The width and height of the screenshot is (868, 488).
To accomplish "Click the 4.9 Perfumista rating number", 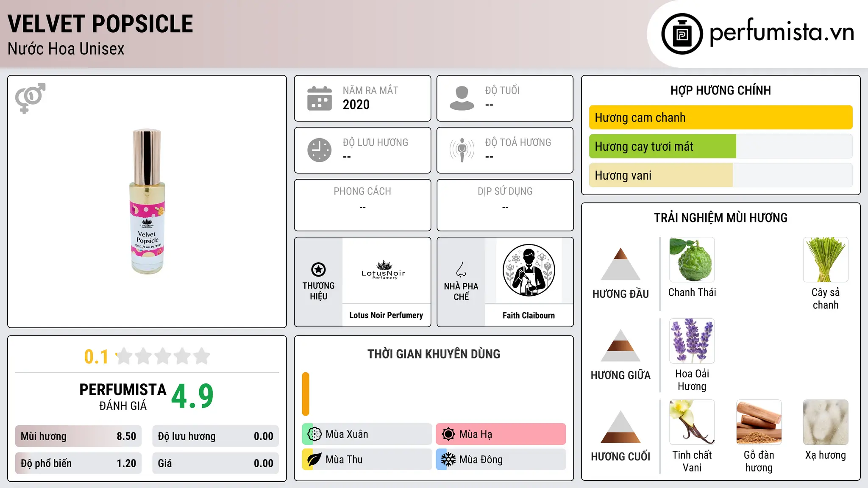I will pos(192,396).
